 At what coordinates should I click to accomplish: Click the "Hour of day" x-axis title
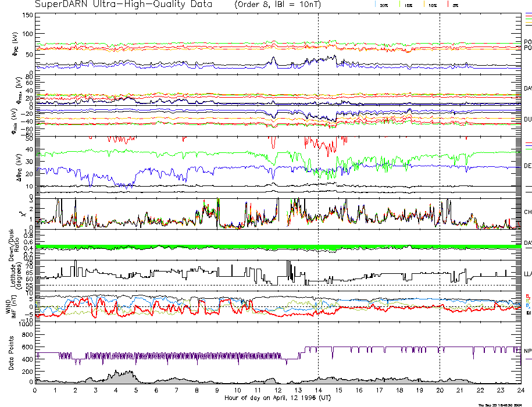278,398
